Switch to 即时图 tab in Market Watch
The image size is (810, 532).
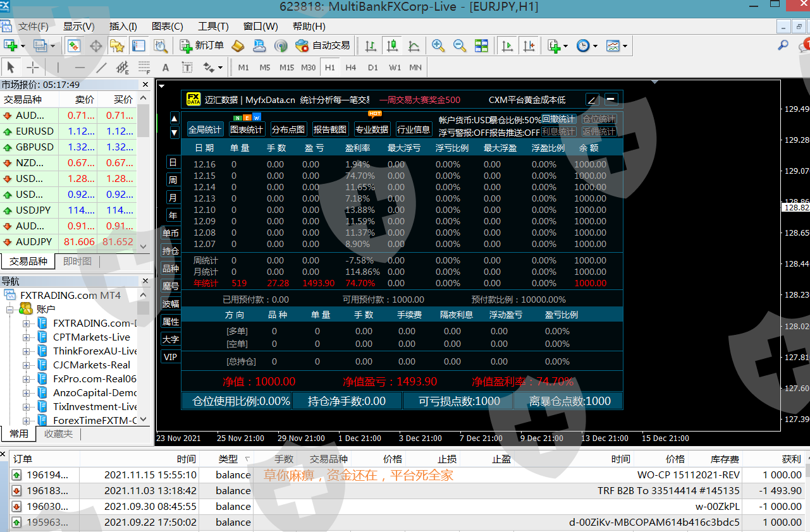tap(77, 261)
